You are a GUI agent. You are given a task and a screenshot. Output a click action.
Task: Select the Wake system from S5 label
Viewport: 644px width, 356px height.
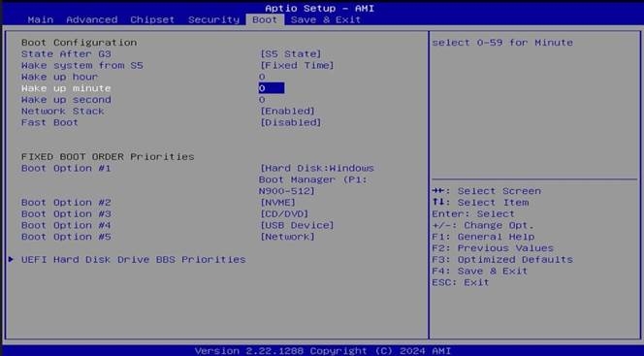click(82, 65)
